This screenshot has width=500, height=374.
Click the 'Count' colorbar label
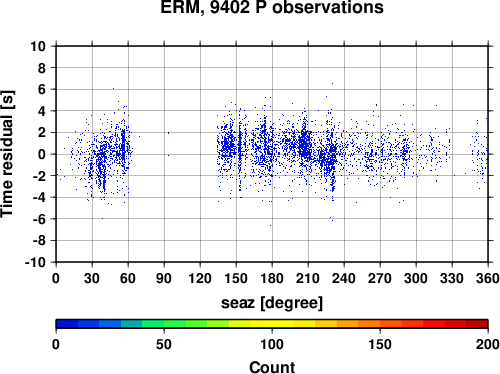point(272,367)
